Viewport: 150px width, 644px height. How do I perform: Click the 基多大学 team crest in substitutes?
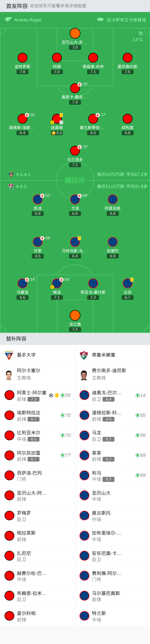point(9,355)
